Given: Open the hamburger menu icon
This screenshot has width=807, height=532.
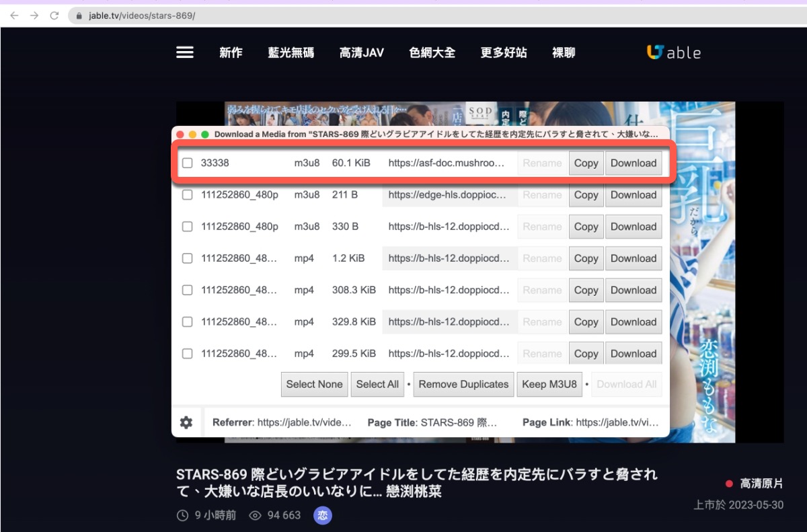Looking at the screenshot, I should (x=185, y=52).
